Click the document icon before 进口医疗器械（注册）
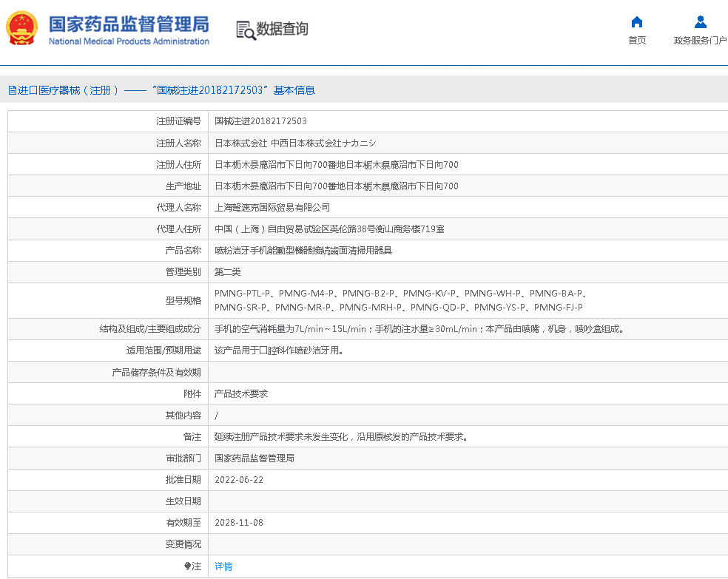The width and height of the screenshot is (728, 579). (10, 89)
